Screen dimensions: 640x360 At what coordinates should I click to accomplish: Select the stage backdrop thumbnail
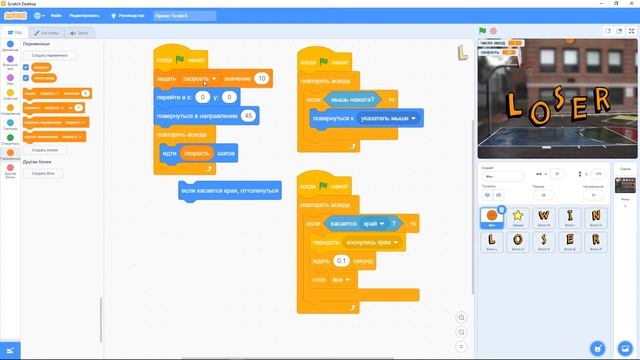[x=625, y=185]
